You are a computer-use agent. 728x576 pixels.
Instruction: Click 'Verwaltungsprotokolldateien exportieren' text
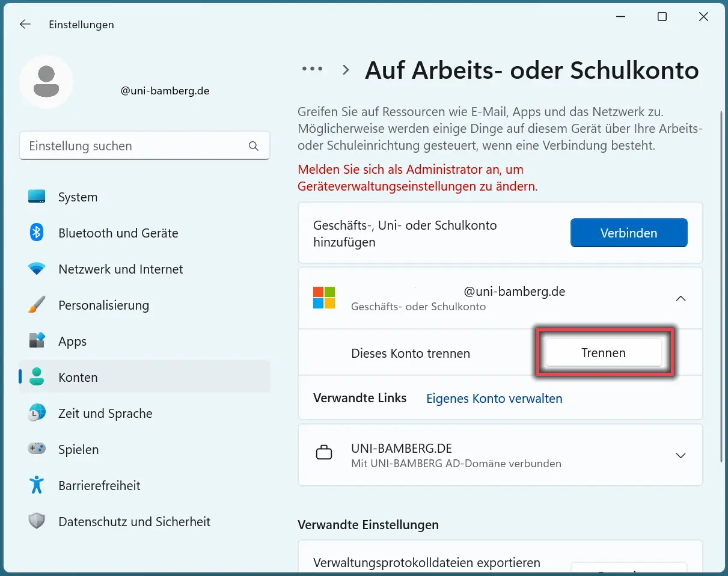point(427,563)
